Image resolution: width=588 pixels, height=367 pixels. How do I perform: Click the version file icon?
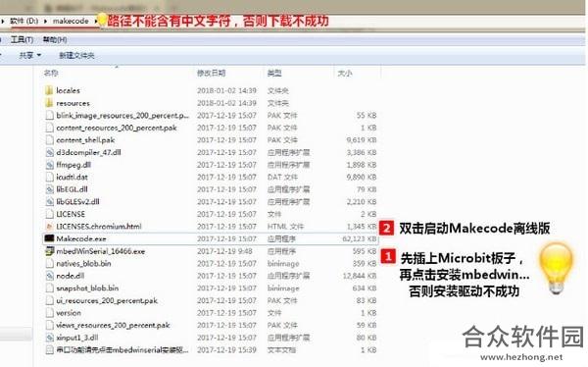[49, 312]
